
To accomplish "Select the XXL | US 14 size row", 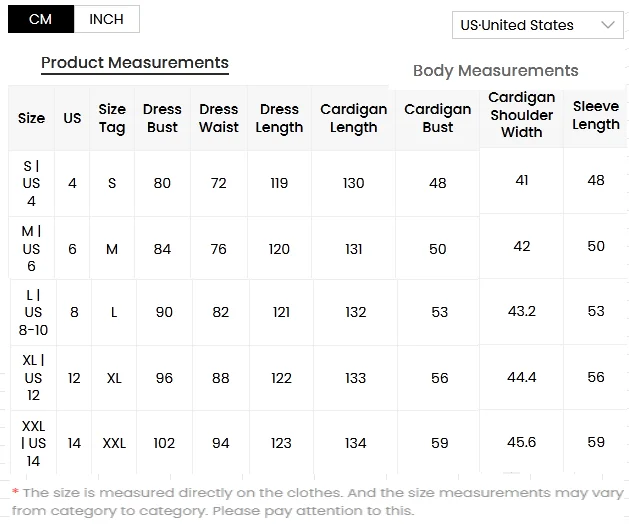I will [x=317, y=443].
